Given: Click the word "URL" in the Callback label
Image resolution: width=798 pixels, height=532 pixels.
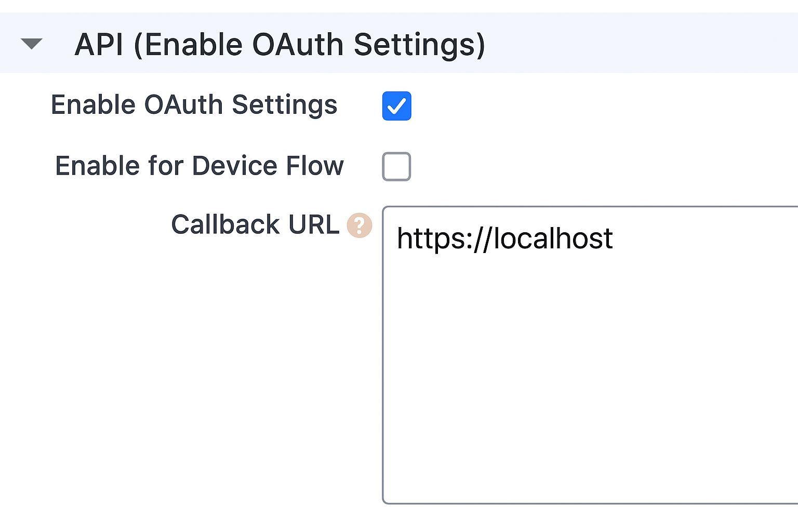Looking at the screenshot, I should (314, 225).
